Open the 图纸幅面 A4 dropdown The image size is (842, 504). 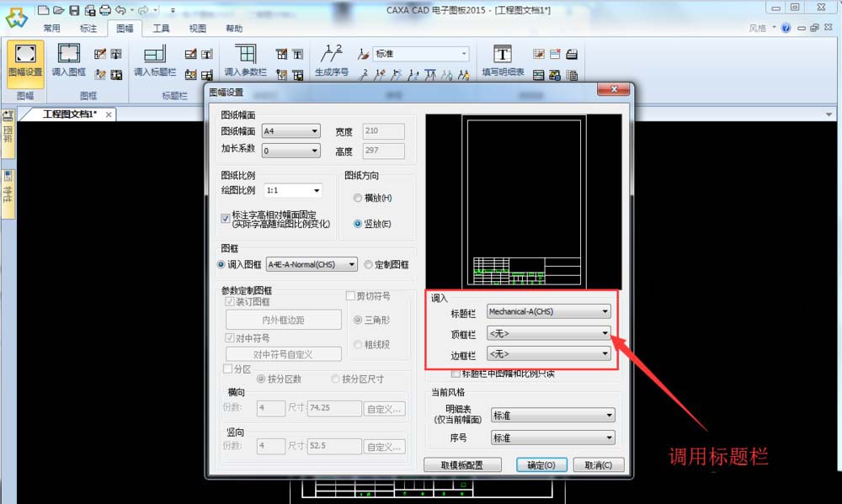(x=291, y=131)
